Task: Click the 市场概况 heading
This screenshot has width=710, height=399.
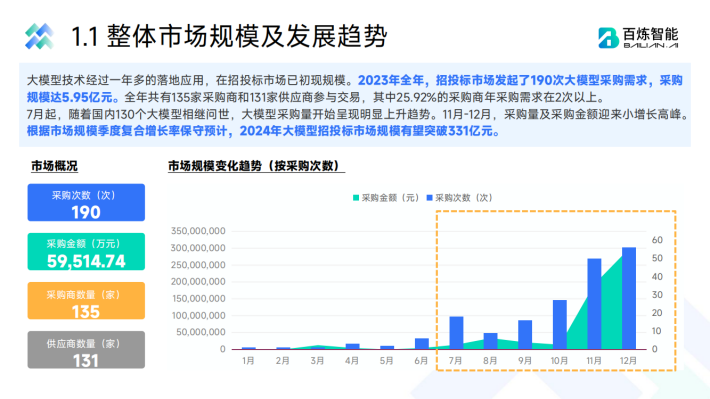Action: [54, 166]
